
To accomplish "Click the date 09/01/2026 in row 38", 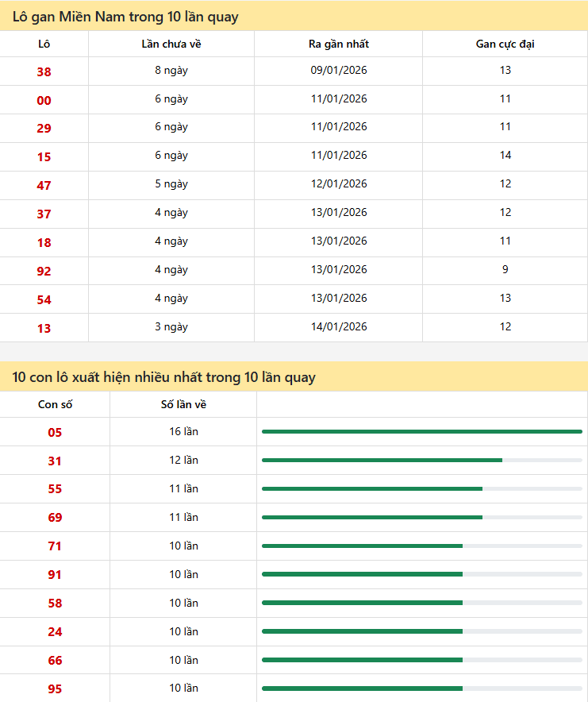I will pyautogui.click(x=339, y=71).
